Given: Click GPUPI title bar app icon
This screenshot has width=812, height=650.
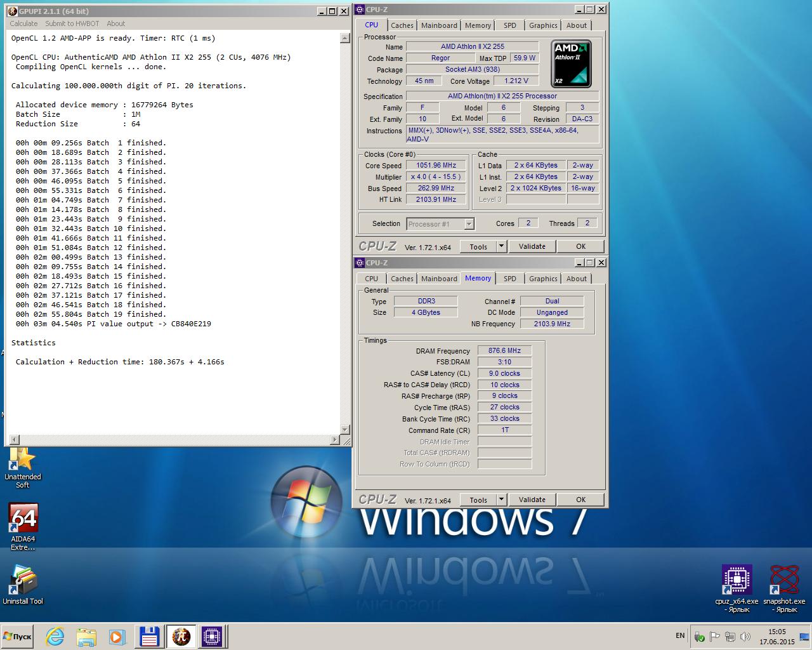Looking at the screenshot, I should coord(13,11).
